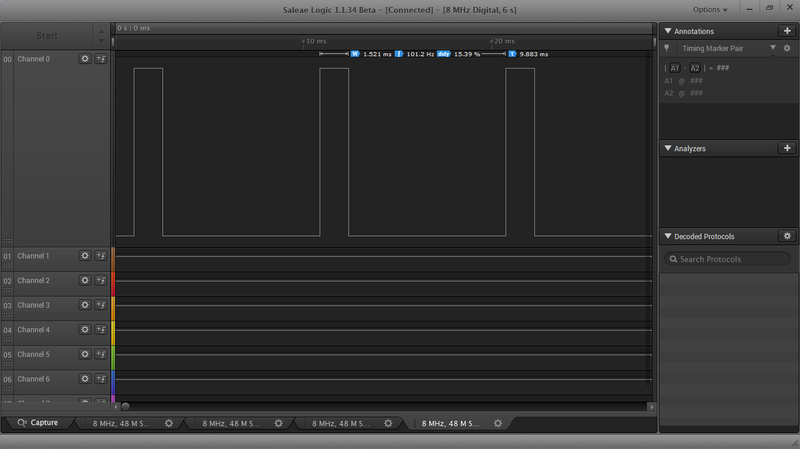Viewport: 800px width, 449px height.
Task: Open settings gear on first 8 MHz tab
Action: pos(168,423)
